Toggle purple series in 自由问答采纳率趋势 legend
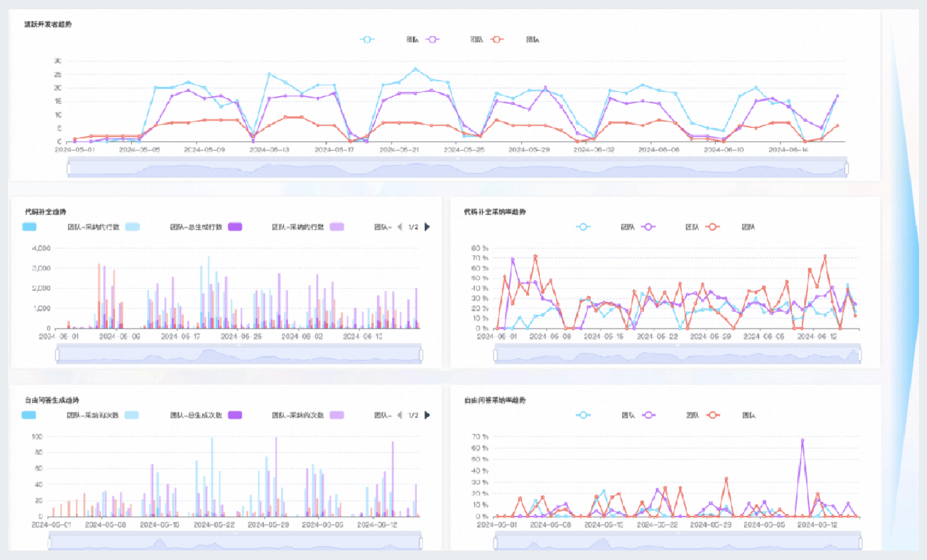Image resolution: width=927 pixels, height=560 pixels. click(x=648, y=415)
